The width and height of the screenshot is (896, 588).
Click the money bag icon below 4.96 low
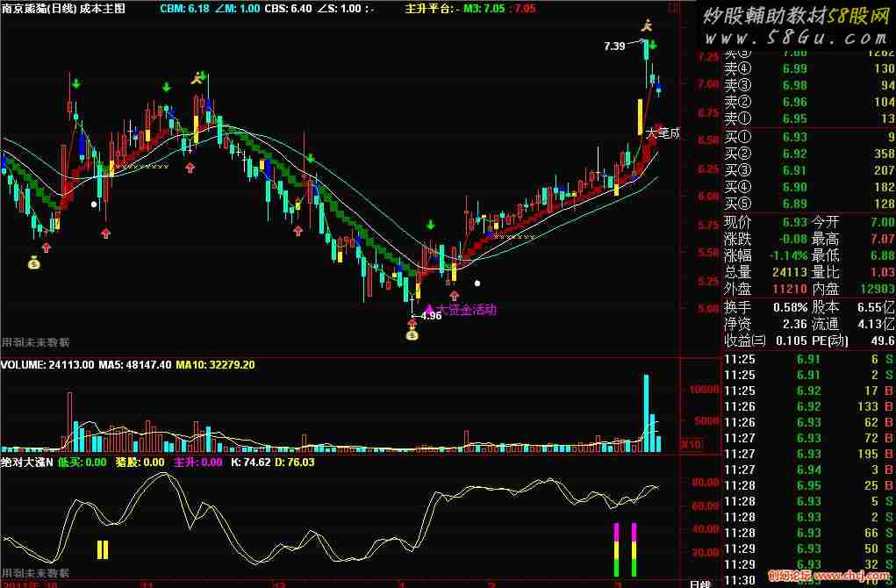click(x=412, y=335)
